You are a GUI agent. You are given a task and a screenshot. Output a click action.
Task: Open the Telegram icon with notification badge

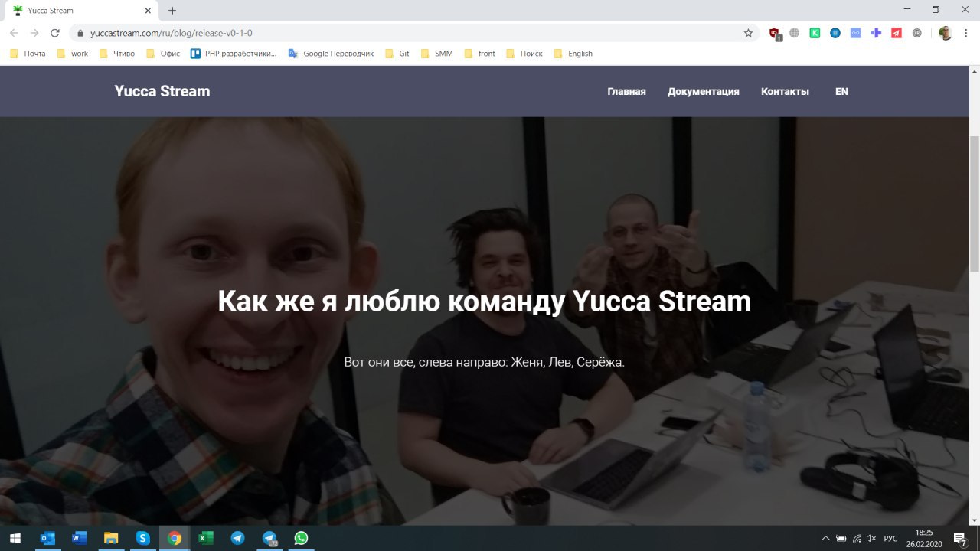tap(269, 538)
